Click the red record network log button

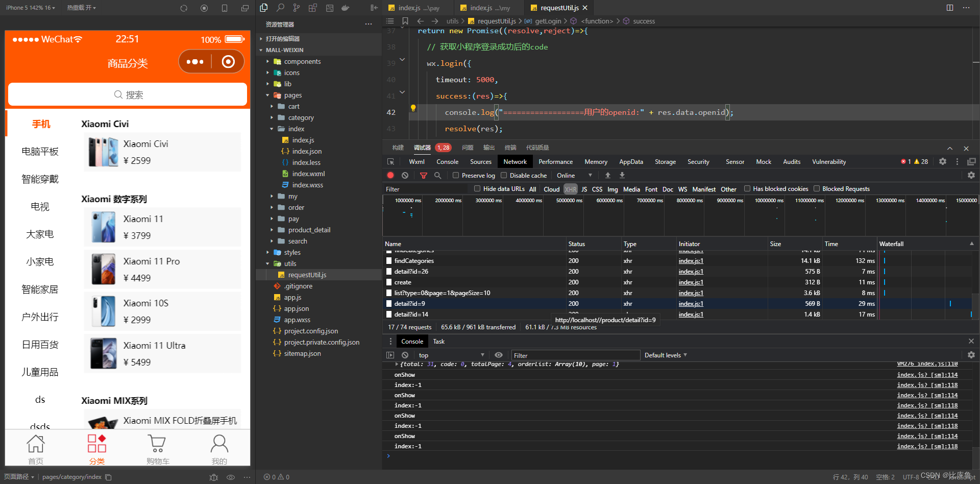click(x=390, y=175)
